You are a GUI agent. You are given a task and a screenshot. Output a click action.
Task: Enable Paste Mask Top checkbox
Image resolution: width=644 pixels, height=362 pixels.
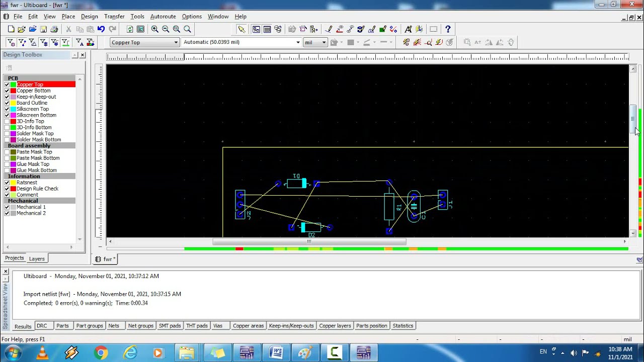click(7, 152)
